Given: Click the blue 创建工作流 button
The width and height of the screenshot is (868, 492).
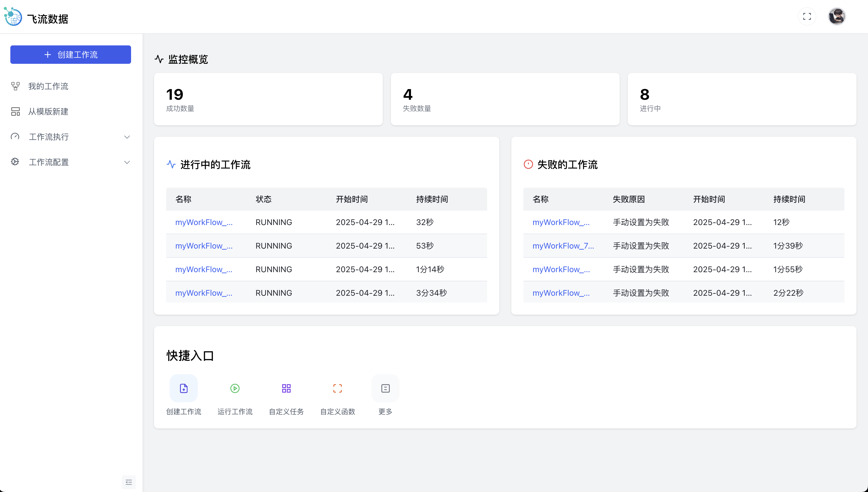Looking at the screenshot, I should [x=71, y=55].
